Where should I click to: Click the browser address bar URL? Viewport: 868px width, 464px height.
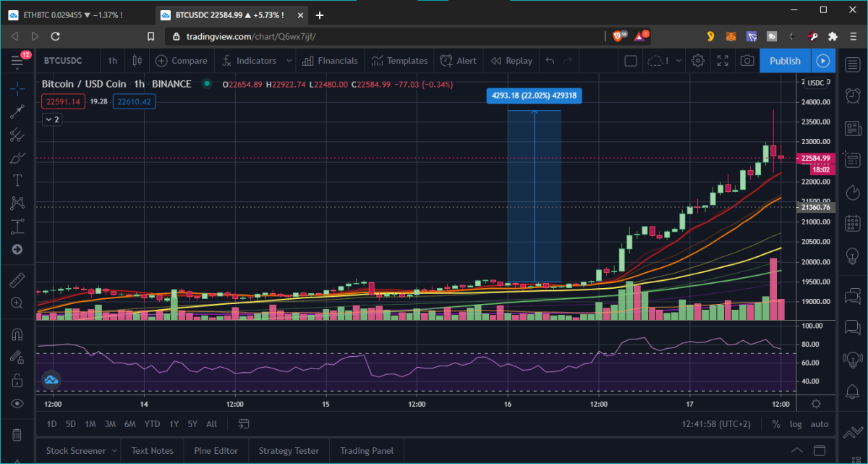[251, 36]
